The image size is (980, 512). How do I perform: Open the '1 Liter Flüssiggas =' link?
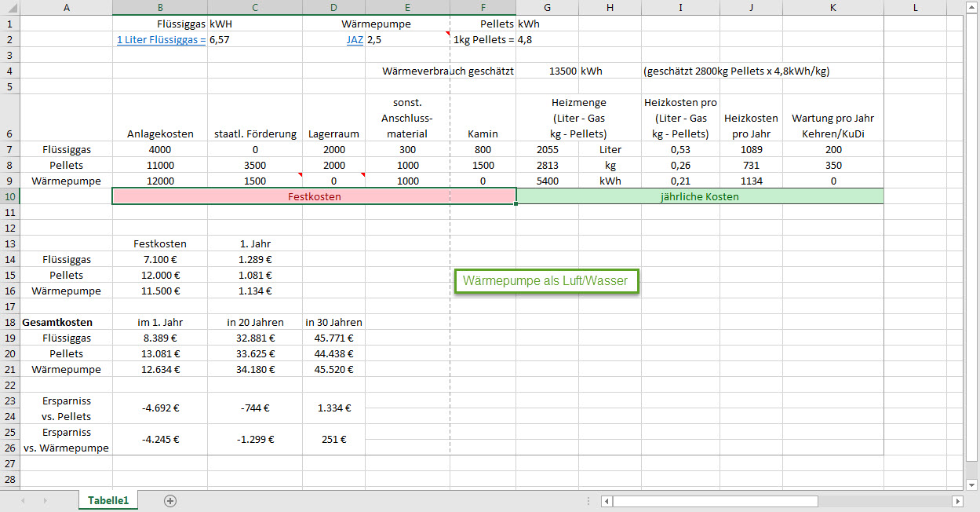coord(161,39)
